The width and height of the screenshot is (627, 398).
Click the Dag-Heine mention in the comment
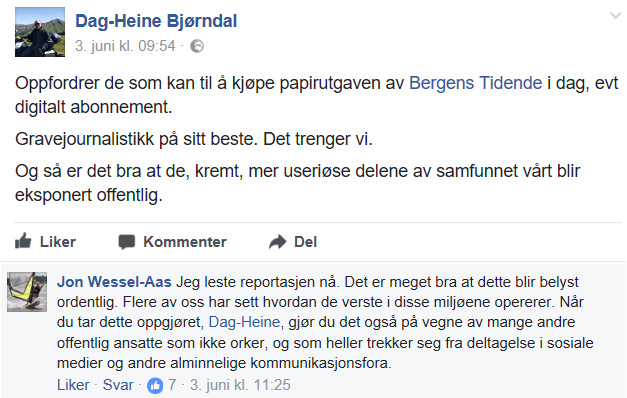[x=244, y=322]
